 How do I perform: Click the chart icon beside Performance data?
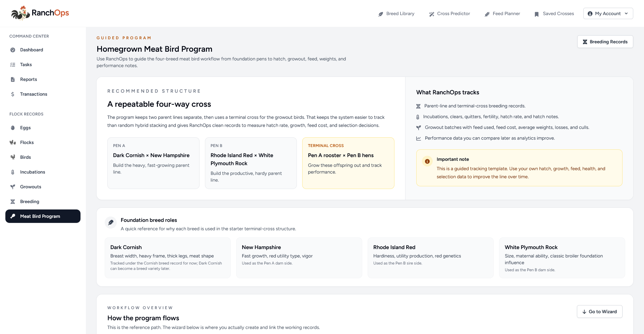(419, 139)
